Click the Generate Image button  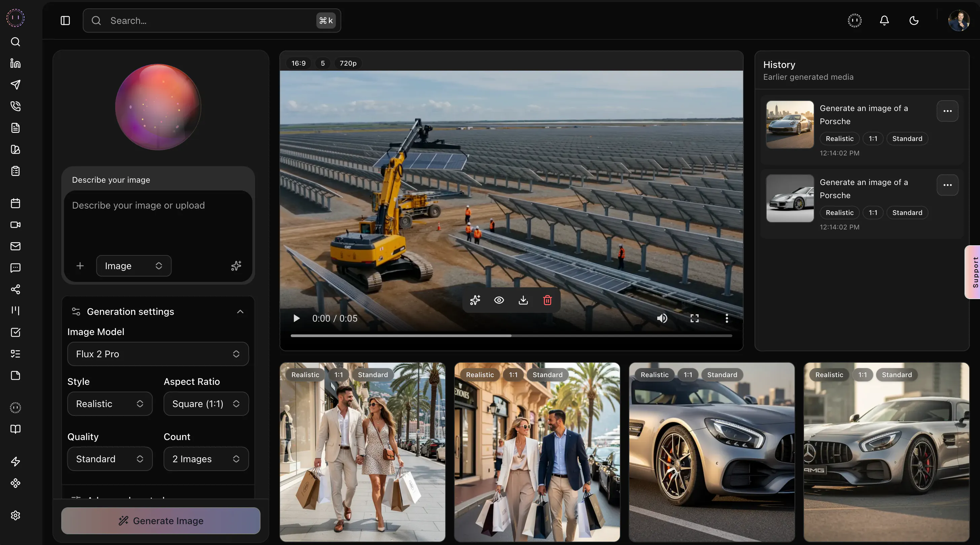(161, 521)
